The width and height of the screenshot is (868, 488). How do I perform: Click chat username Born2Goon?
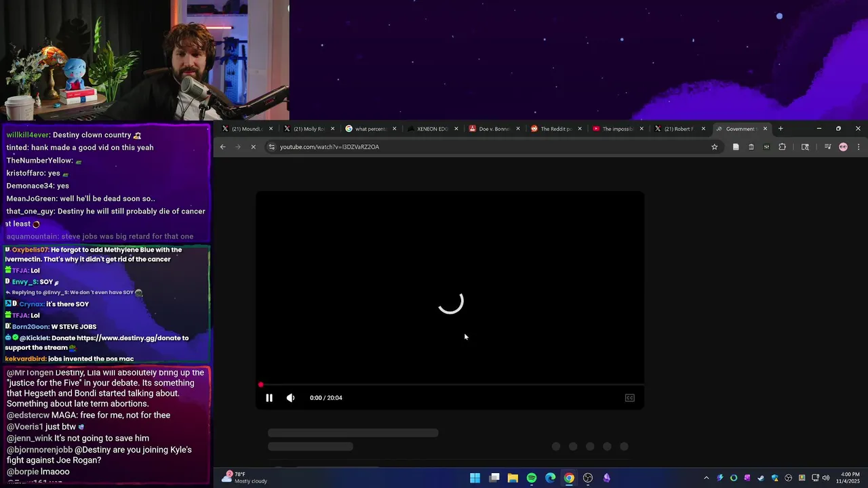(x=31, y=327)
